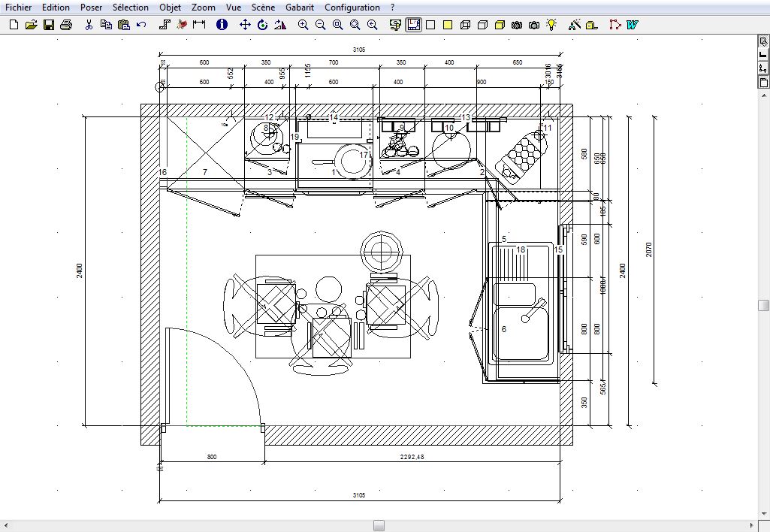Open the Configuration menu
Screen dimensions: 770x532
(x=352, y=8)
